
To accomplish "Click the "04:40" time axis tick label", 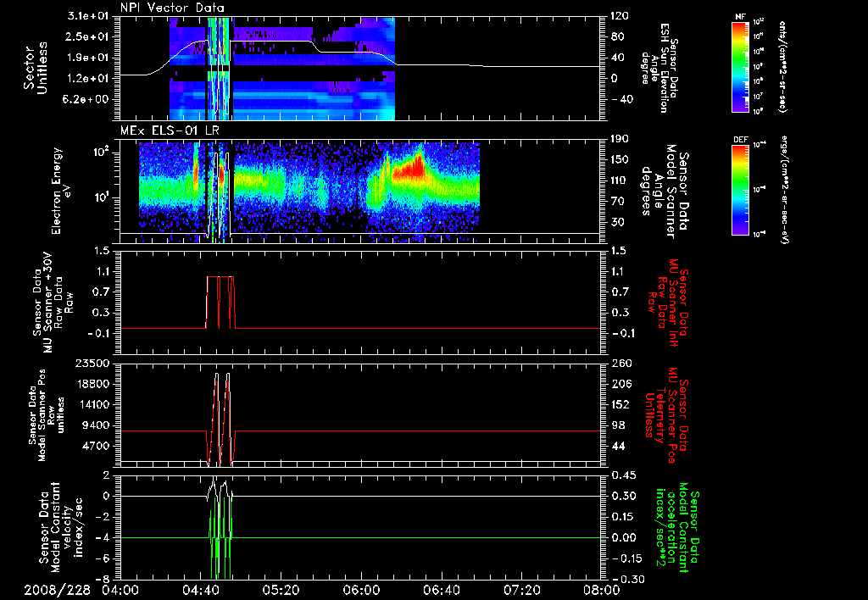I will [200, 591].
